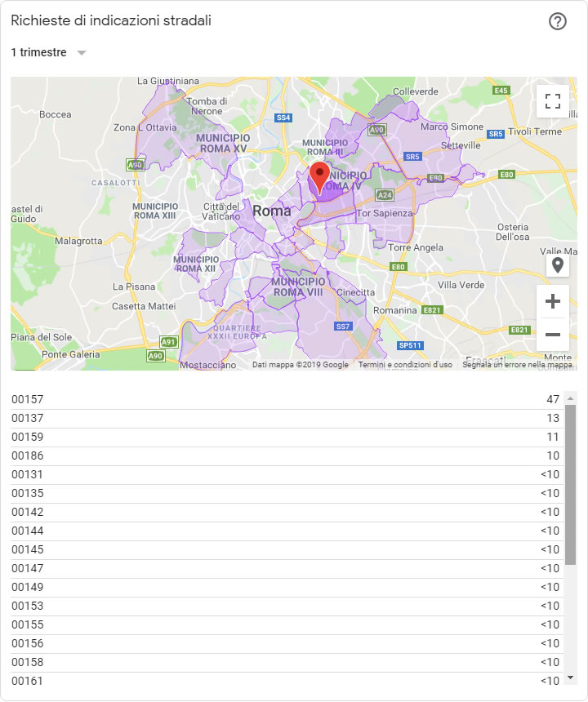Click Segnala un errore nella mappa
Viewport: 588px width, 702px height.
pyautogui.click(x=517, y=365)
